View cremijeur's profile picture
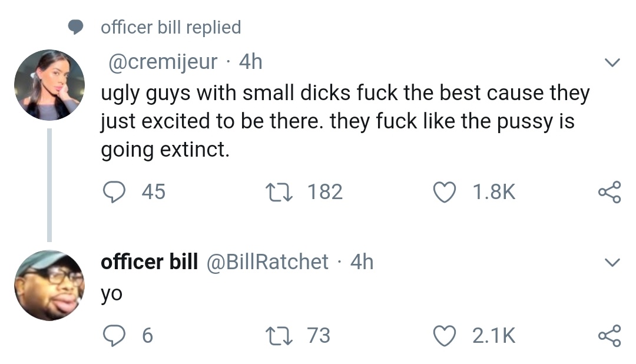The width and height of the screenshot is (636, 364). (49, 85)
